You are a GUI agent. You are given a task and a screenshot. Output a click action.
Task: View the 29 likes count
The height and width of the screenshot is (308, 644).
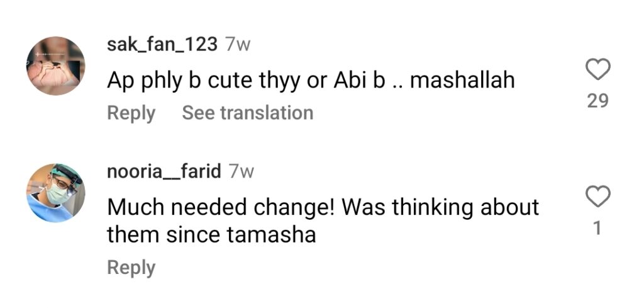pyautogui.click(x=597, y=101)
